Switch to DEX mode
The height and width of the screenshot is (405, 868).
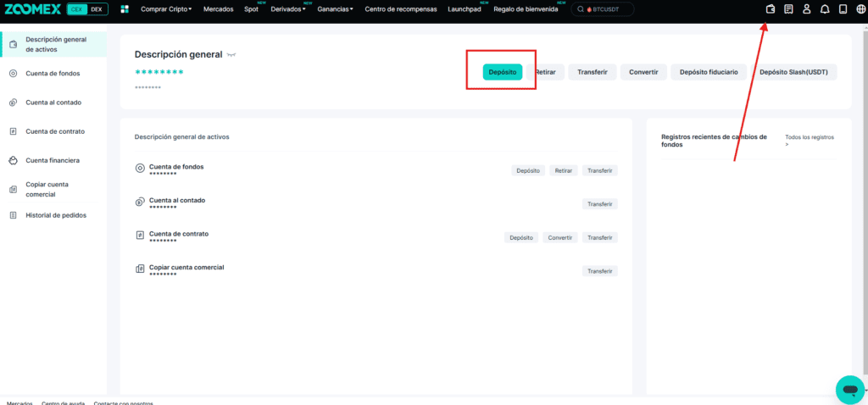click(97, 9)
